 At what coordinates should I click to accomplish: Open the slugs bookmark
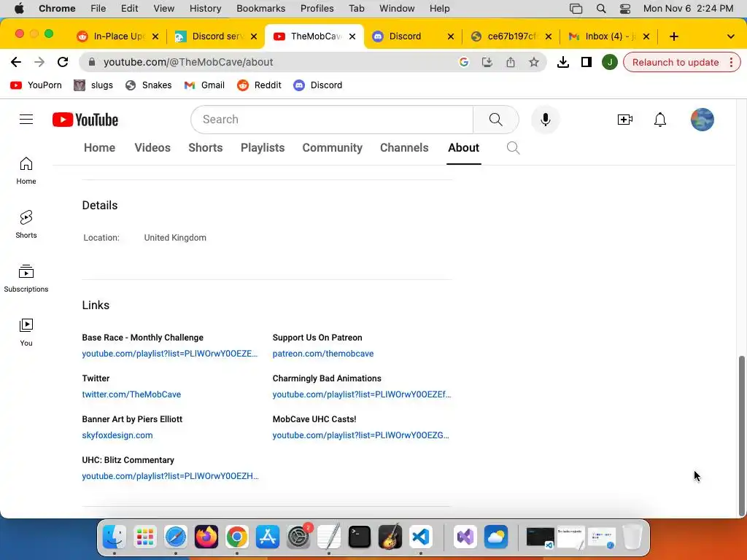tap(93, 85)
